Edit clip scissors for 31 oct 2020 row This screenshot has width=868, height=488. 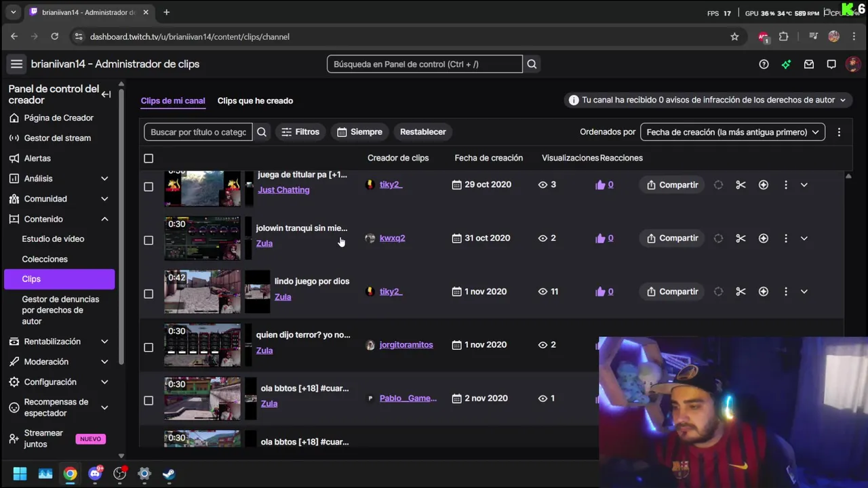[x=741, y=238]
